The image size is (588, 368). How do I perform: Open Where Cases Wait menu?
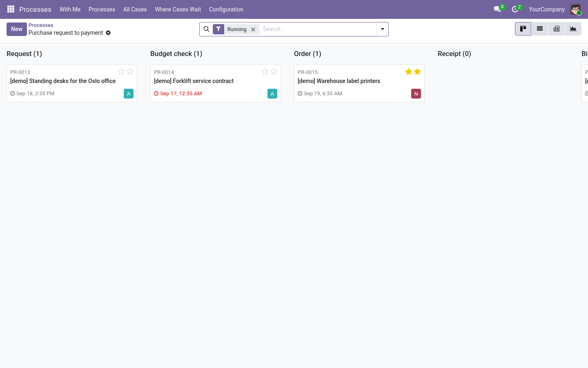tap(178, 9)
